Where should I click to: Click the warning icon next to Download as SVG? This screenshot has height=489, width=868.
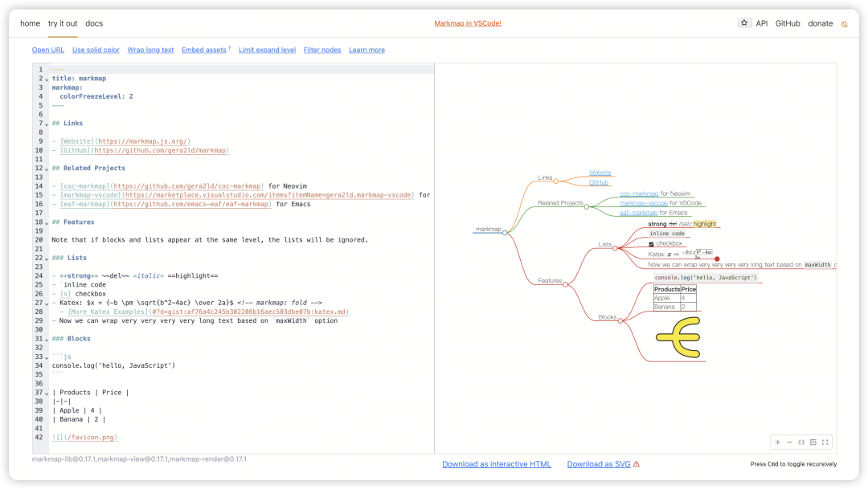pyautogui.click(x=637, y=464)
